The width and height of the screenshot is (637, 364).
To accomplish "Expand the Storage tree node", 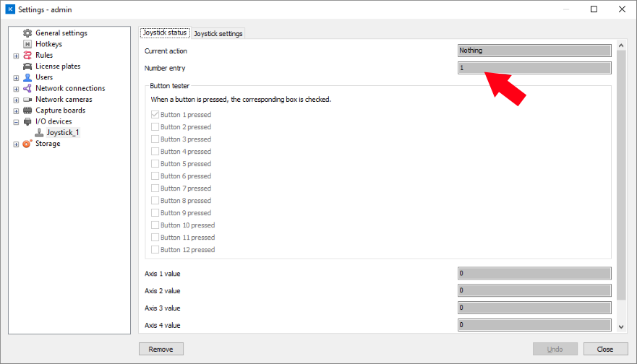I will click(x=16, y=144).
